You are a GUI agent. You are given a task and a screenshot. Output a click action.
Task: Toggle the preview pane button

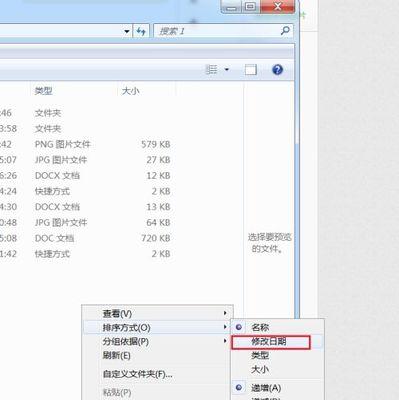pos(251,70)
